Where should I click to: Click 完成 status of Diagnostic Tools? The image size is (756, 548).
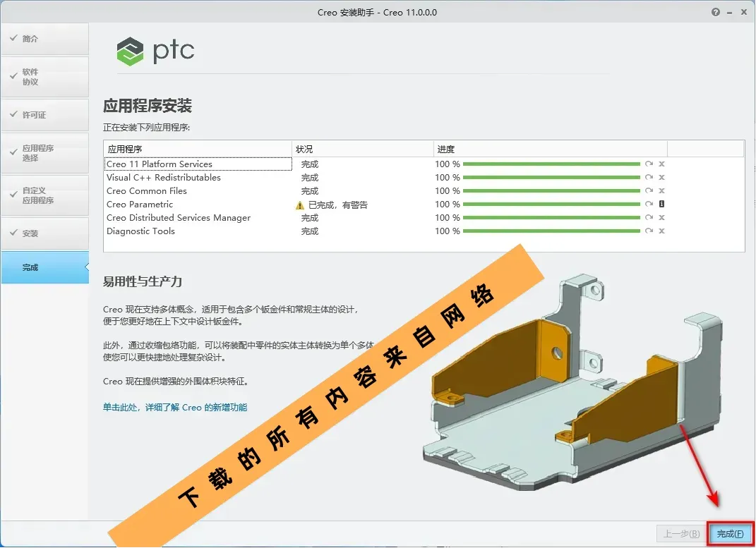coord(310,231)
